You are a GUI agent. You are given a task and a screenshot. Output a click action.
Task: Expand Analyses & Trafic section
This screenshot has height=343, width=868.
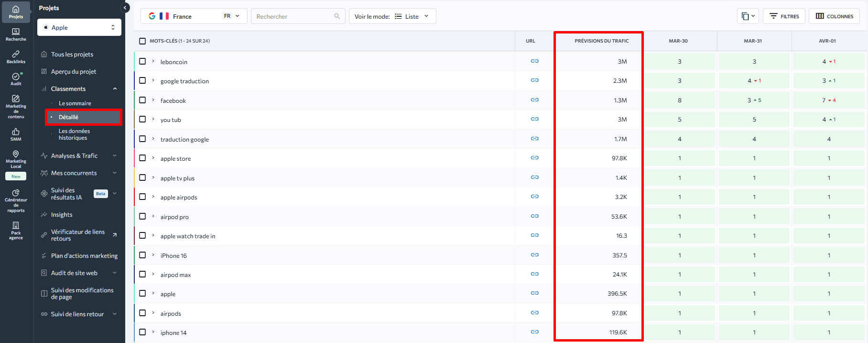(115, 155)
